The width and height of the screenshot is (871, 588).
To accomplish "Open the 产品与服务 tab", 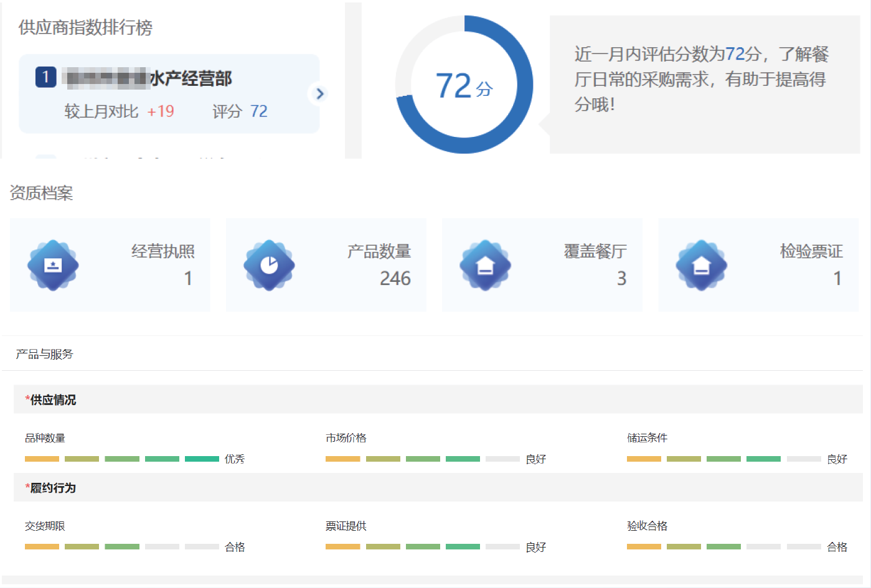I will tap(44, 354).
